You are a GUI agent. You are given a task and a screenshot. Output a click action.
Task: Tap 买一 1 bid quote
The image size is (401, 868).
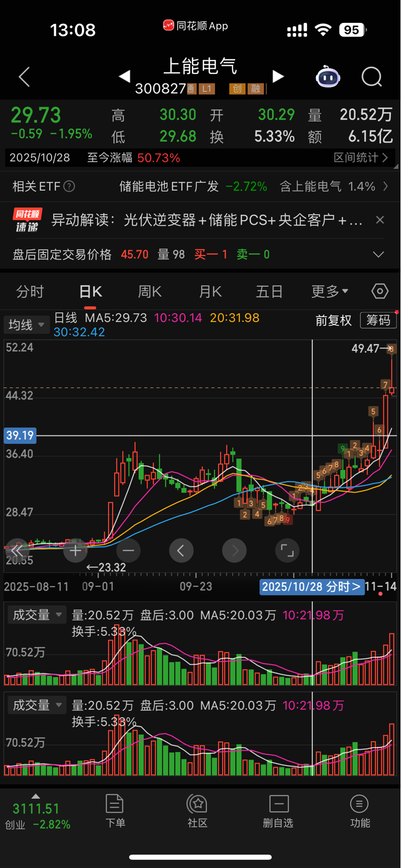tap(211, 254)
